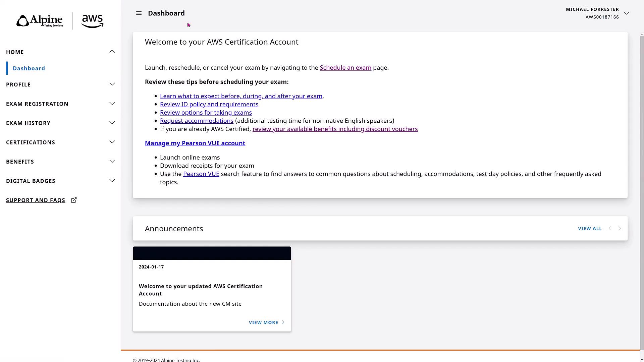
Task: Expand the Exam History section
Action: point(112,123)
